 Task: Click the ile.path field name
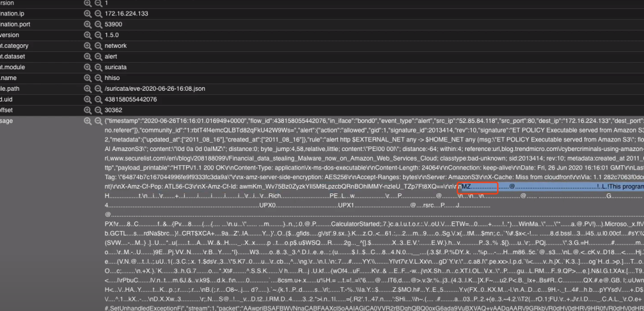[x=10, y=88]
